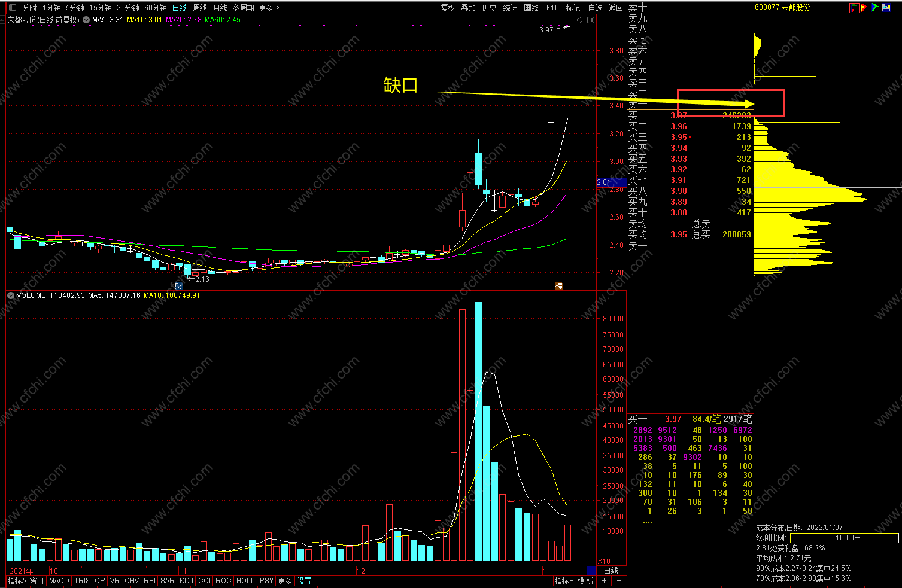
Task: Select the 指标B tab
Action: [564, 581]
